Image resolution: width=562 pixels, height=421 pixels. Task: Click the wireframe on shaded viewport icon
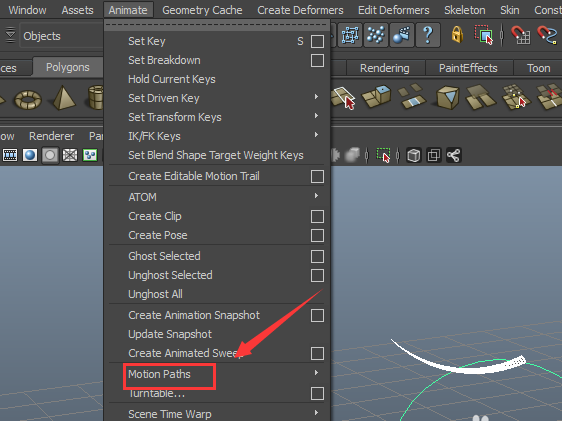coord(70,155)
